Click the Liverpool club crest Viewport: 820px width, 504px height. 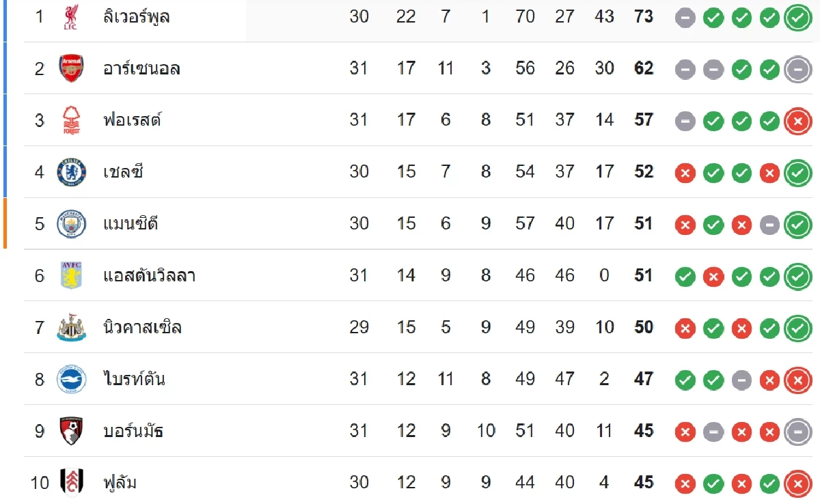tap(71, 16)
